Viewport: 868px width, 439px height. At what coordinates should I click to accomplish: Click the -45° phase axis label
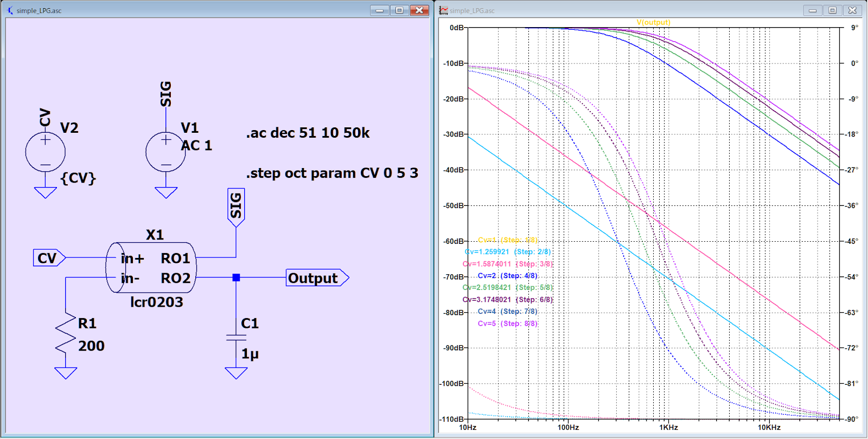[x=852, y=241]
